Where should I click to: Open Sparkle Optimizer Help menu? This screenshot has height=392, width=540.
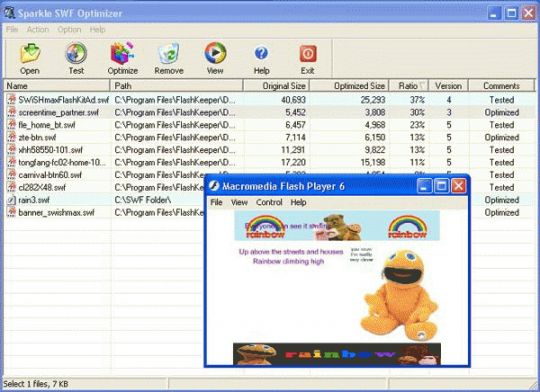(x=97, y=30)
